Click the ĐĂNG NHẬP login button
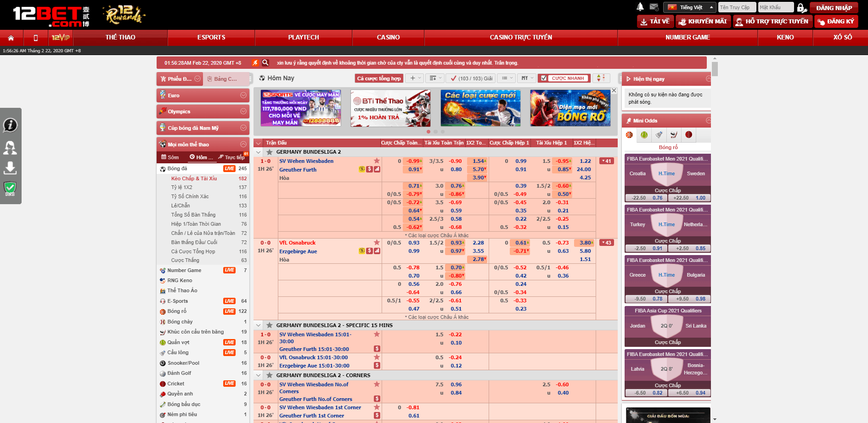This screenshot has width=868, height=423. (x=834, y=8)
